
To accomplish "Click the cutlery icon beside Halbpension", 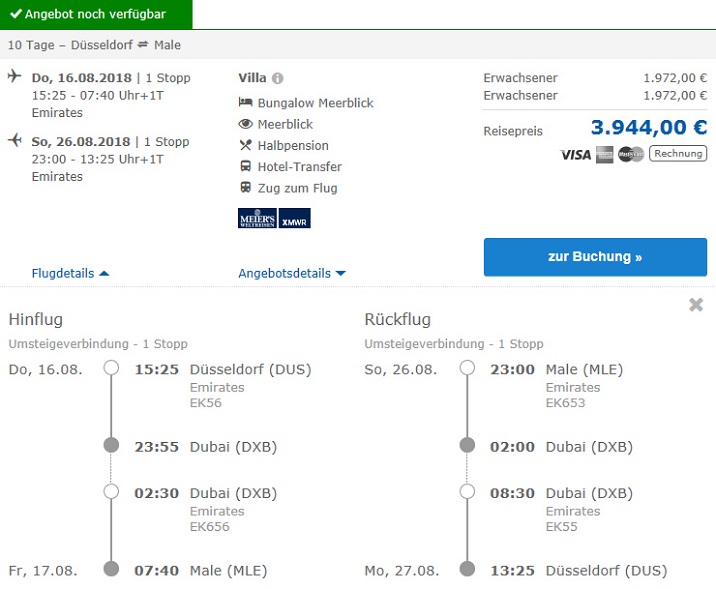I will click(x=246, y=145).
